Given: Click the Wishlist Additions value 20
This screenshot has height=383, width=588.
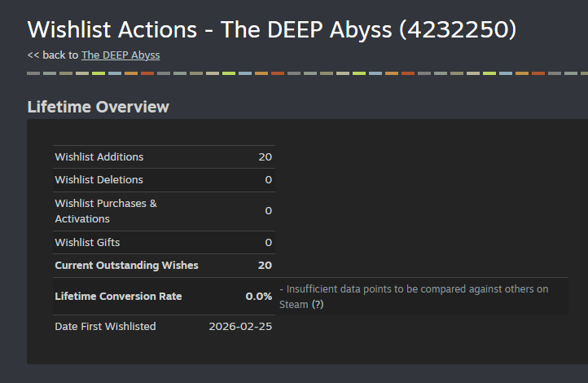Looking at the screenshot, I should [x=265, y=156].
